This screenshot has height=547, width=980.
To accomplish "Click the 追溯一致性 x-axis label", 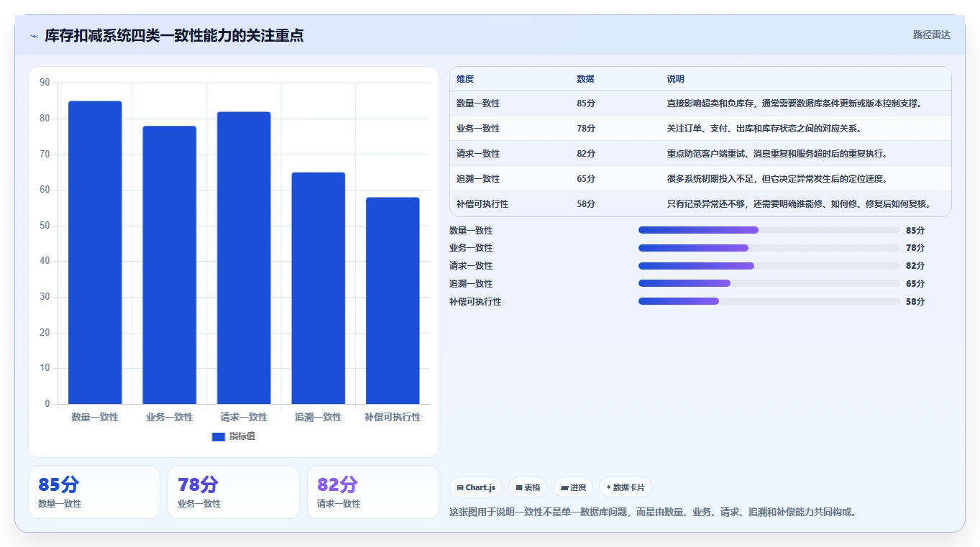I will pos(318,417).
